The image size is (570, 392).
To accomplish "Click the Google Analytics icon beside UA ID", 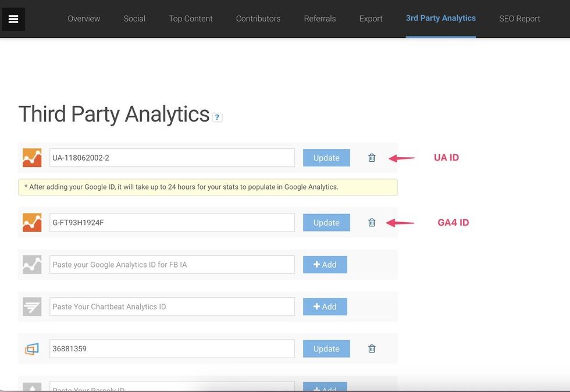I will (x=32, y=158).
